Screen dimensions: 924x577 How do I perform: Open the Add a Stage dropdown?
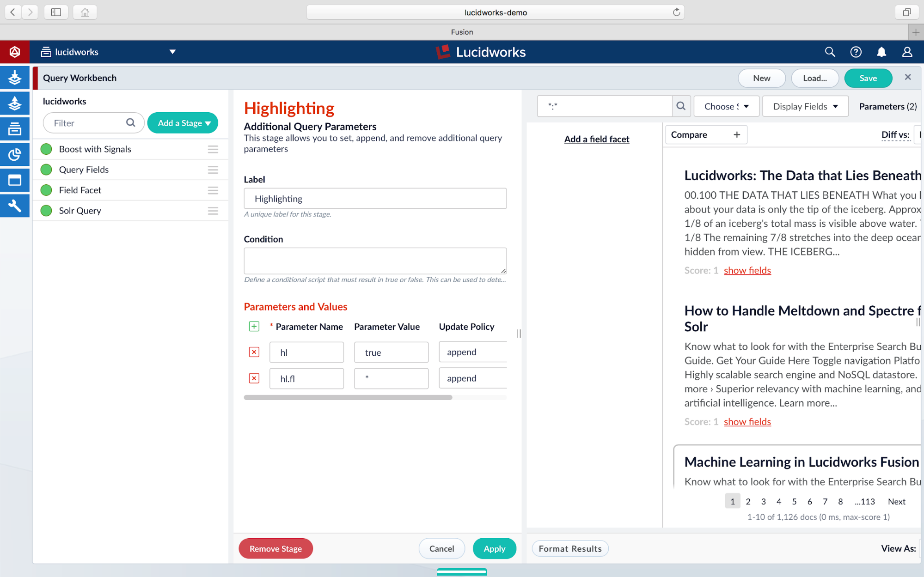(x=183, y=123)
